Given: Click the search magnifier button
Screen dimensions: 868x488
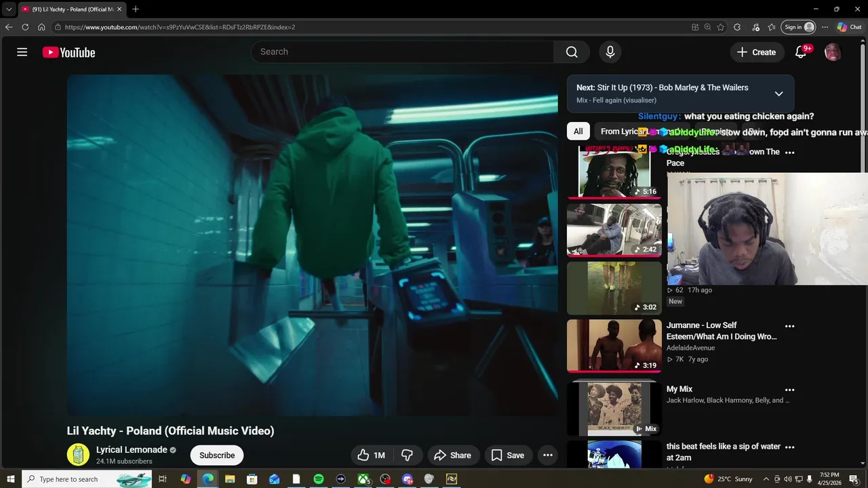Looking at the screenshot, I should (x=572, y=52).
